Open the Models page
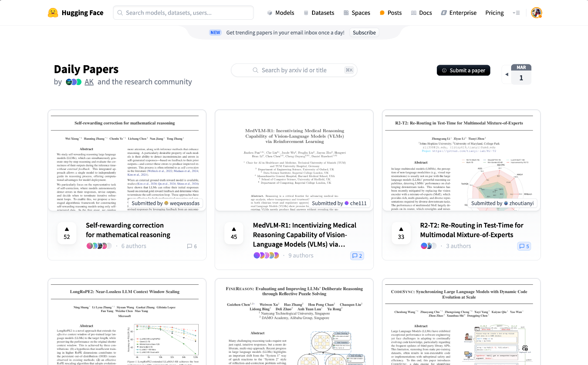 281,13
